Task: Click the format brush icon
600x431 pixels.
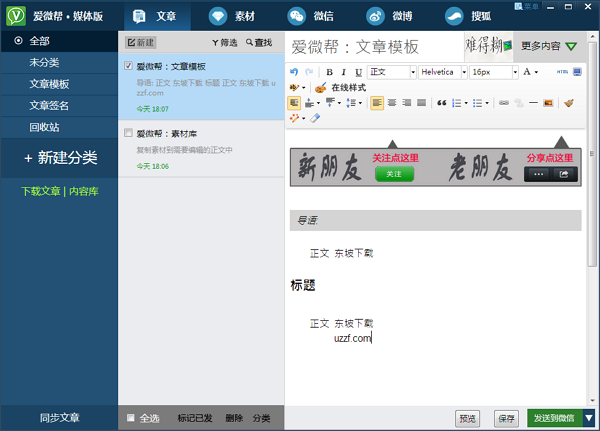Action: click(569, 103)
